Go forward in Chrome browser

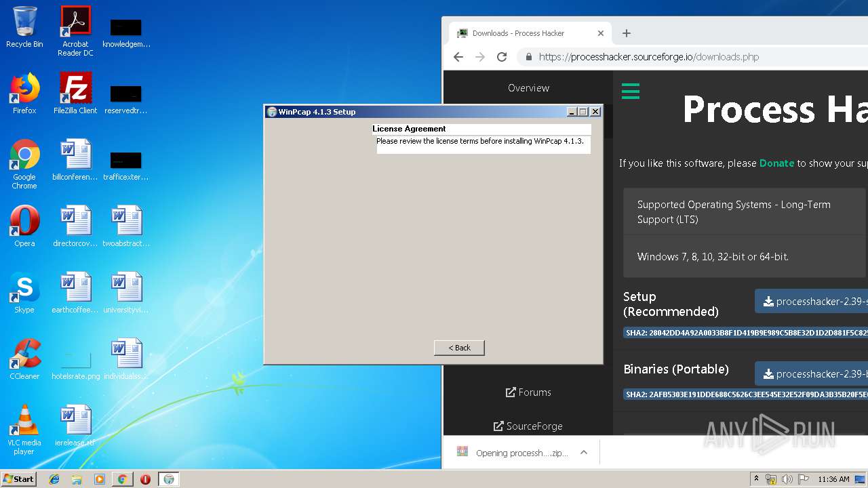click(480, 57)
